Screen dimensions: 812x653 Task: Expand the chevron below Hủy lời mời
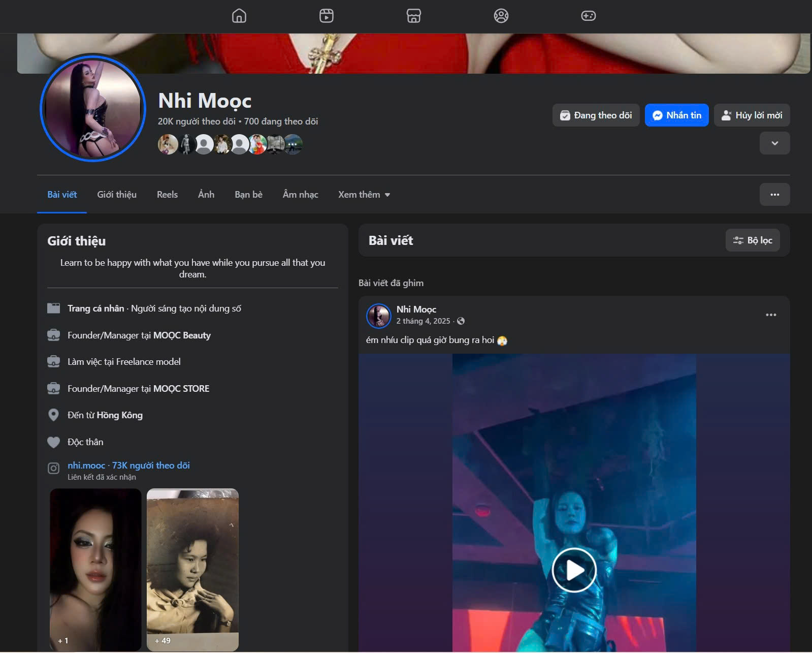click(774, 143)
